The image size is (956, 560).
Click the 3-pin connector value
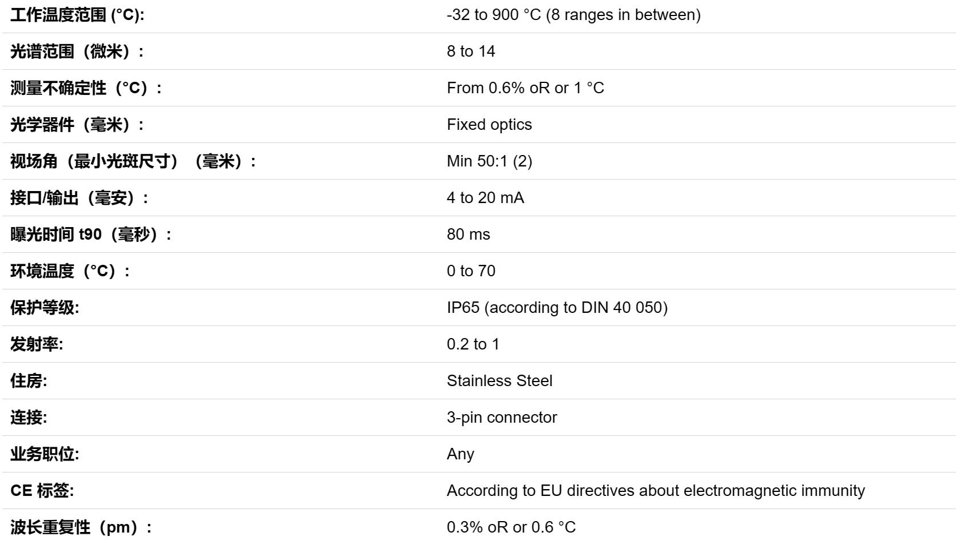(502, 418)
